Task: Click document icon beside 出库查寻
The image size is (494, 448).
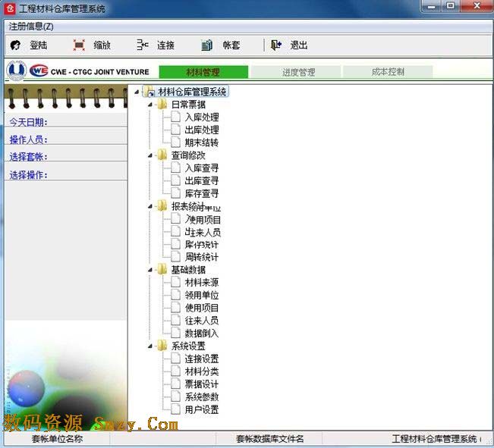Action: [175, 180]
